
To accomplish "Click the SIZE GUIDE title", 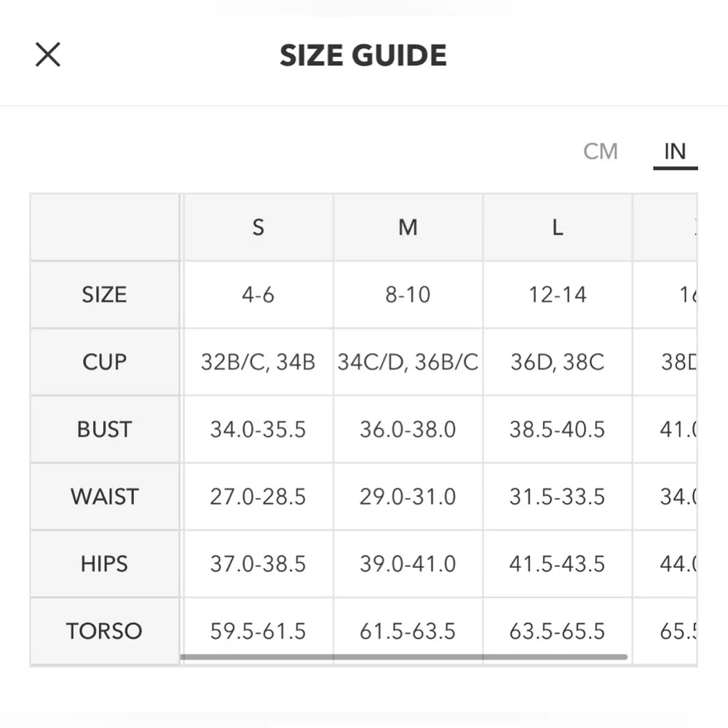I will pyautogui.click(x=363, y=56).
